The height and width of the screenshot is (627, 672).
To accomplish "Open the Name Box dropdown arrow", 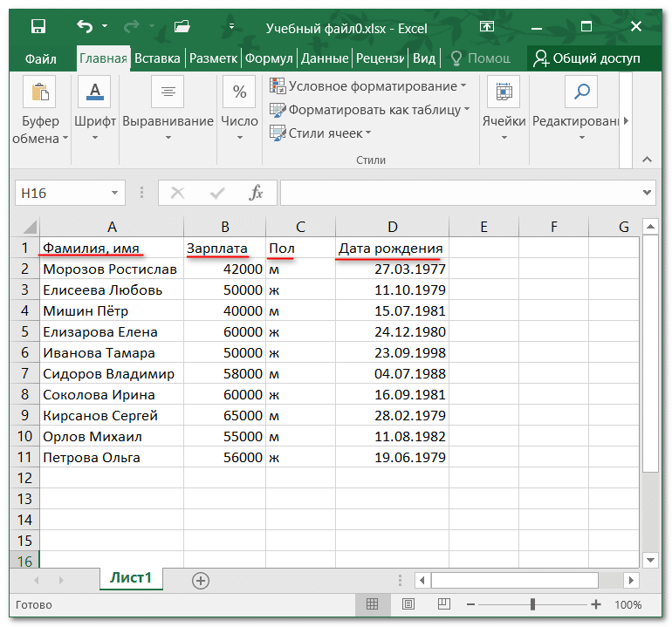I will pos(114,193).
